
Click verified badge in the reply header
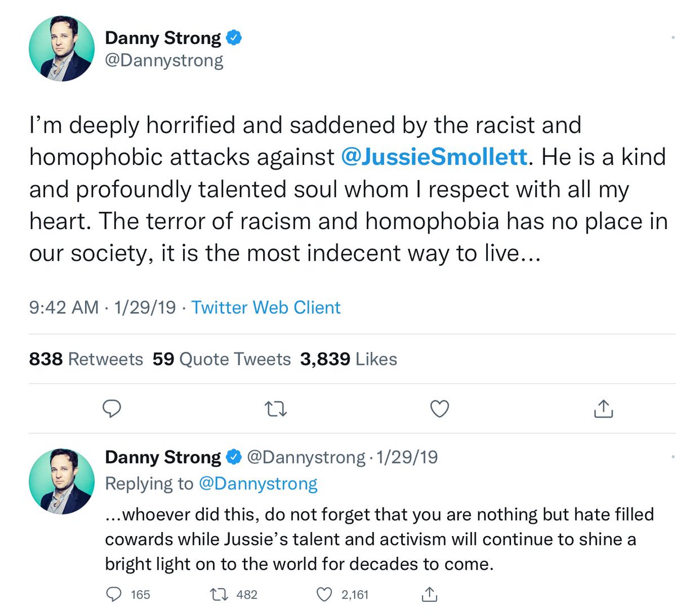point(234,457)
